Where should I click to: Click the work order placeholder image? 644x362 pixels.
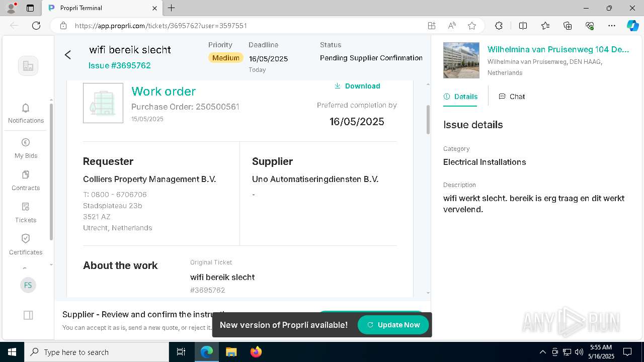(103, 103)
